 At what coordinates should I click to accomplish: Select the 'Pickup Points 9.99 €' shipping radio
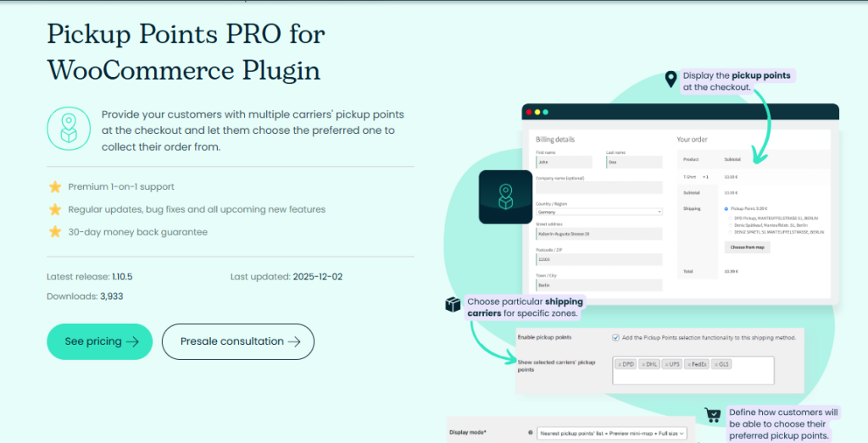[x=726, y=209]
